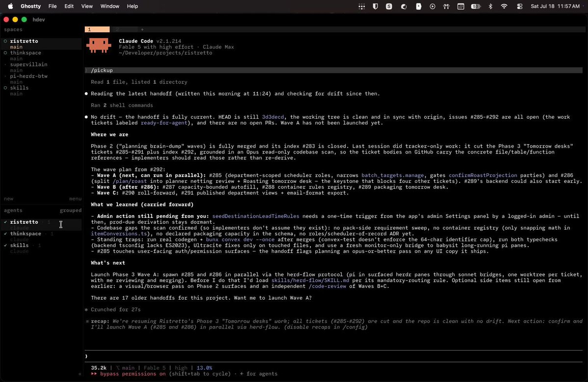Click the white card-shaped menu bar icon
Viewport: 588px width, 382px height.
(x=418, y=6)
